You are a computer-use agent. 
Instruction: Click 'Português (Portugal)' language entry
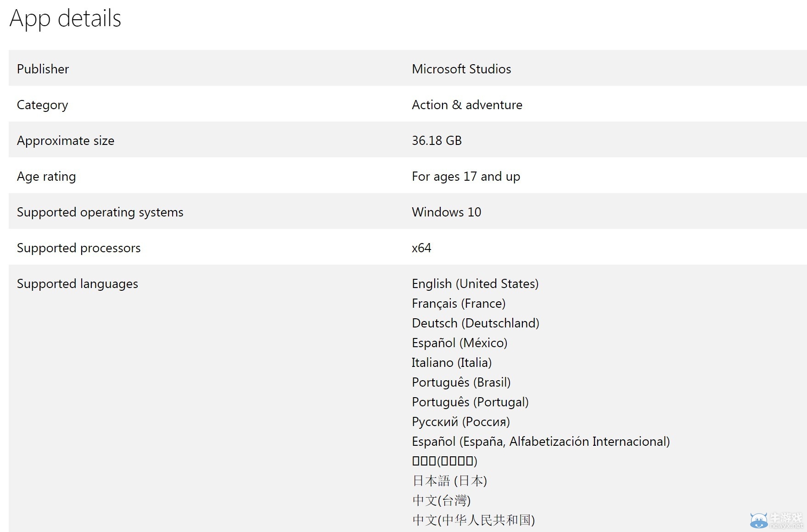[470, 402]
